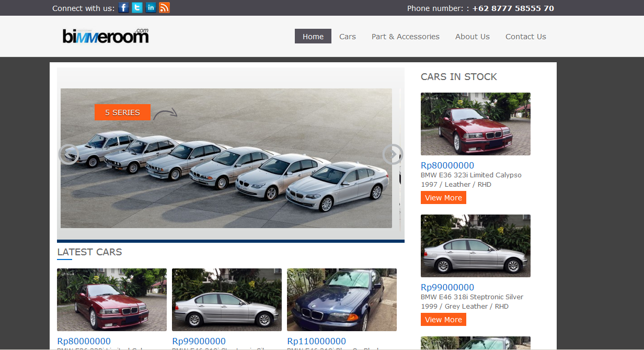644x350 pixels.
Task: Navigate to About Us
Action: point(472,37)
